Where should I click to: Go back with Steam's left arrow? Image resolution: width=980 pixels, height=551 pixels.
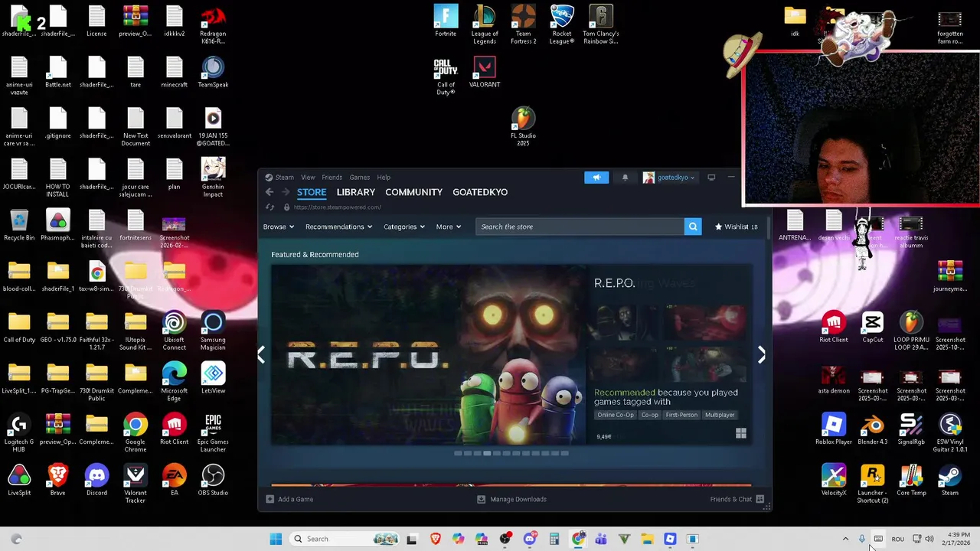click(x=269, y=192)
